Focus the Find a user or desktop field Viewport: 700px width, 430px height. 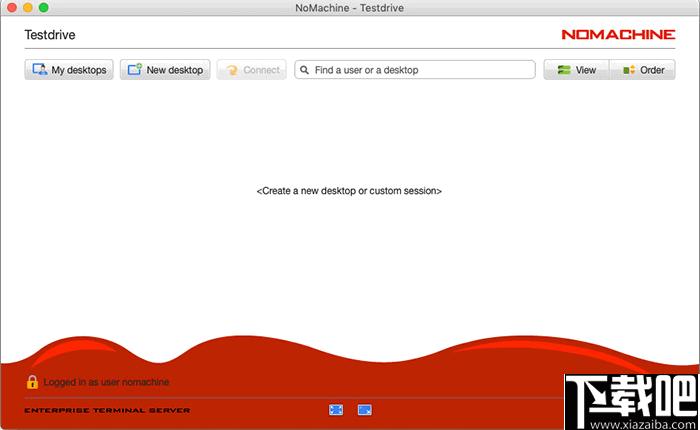(x=415, y=70)
